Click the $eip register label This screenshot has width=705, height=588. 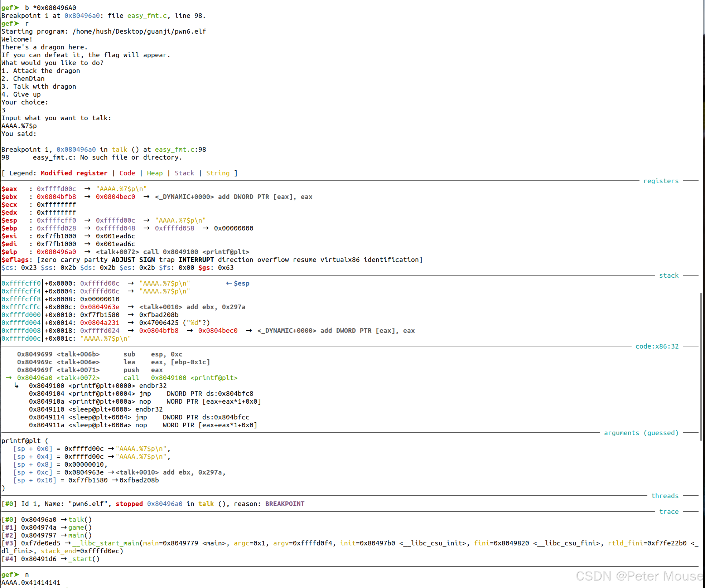tap(9, 252)
